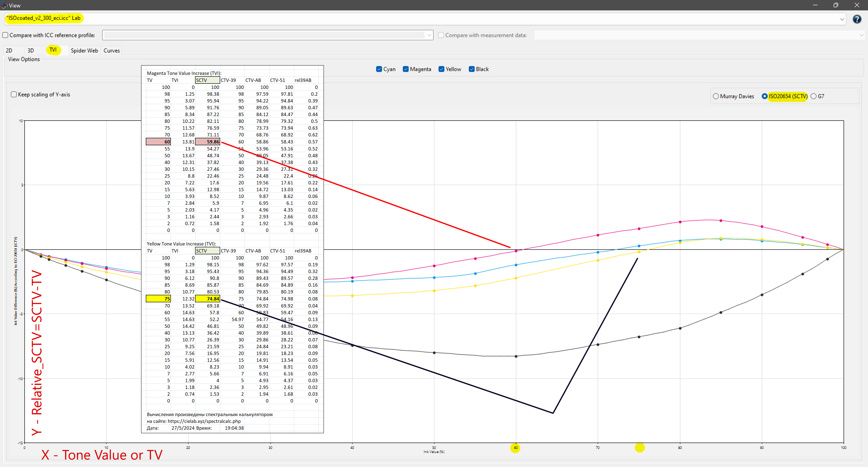Image resolution: width=868 pixels, height=467 pixels.
Task: Toggle Keep scaling of Y-axis checkbox
Action: pos(14,94)
